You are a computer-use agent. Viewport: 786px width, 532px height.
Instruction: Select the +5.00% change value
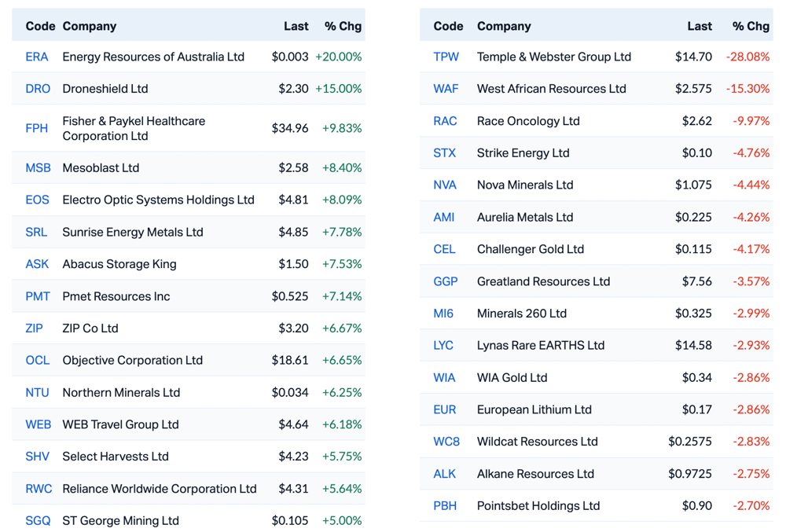pos(342,520)
